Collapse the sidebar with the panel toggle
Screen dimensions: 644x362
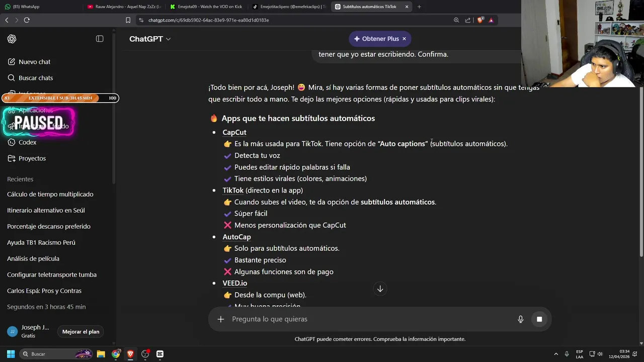click(100, 39)
